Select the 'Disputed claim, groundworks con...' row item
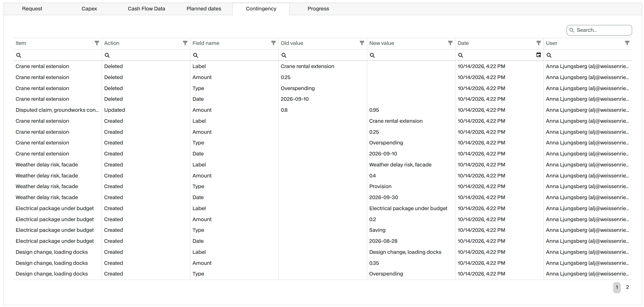 [57, 110]
